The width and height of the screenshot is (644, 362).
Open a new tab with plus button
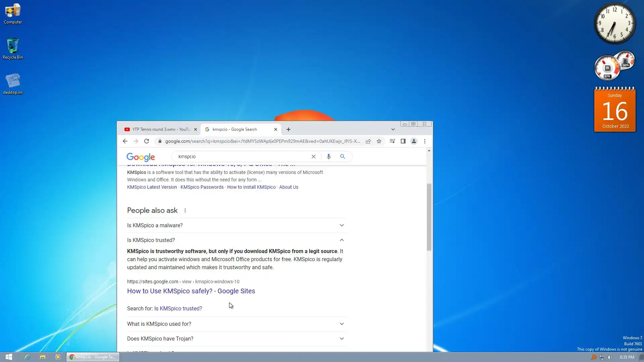click(x=288, y=129)
